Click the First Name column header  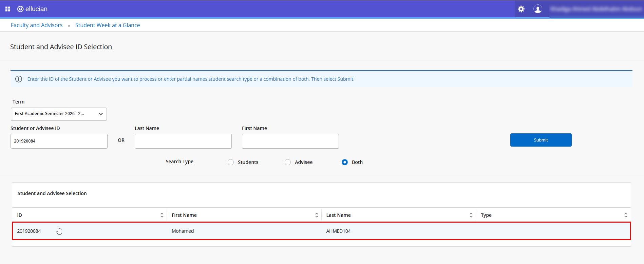(x=184, y=215)
